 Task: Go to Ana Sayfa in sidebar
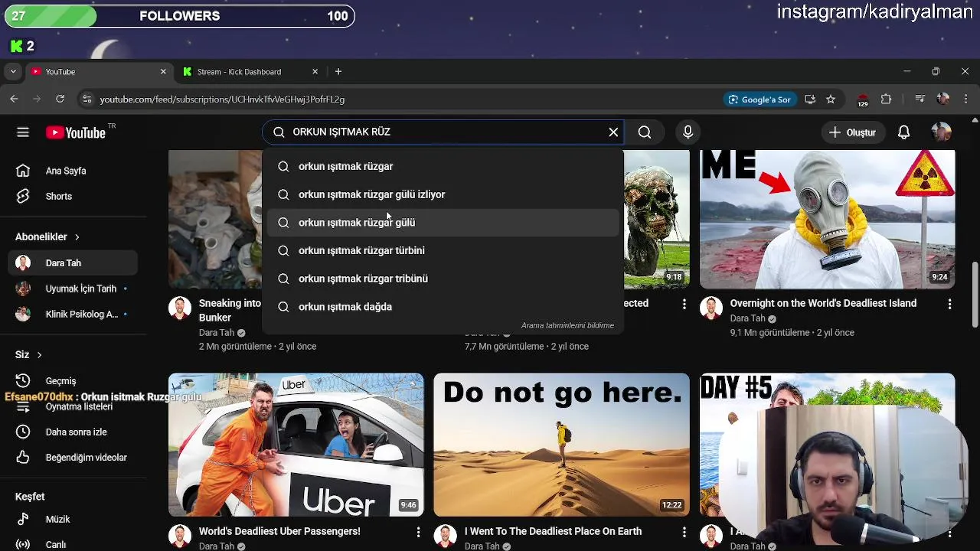pos(73,171)
